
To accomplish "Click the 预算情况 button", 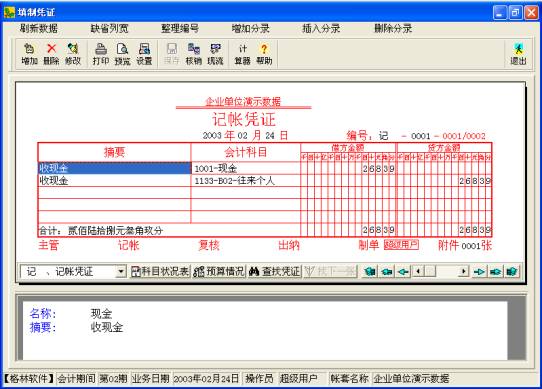I will 219,271.
